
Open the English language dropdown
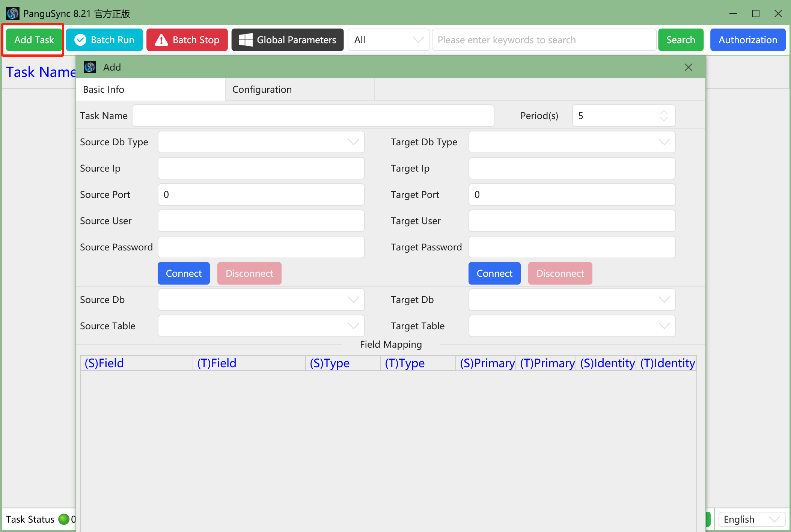(x=752, y=519)
